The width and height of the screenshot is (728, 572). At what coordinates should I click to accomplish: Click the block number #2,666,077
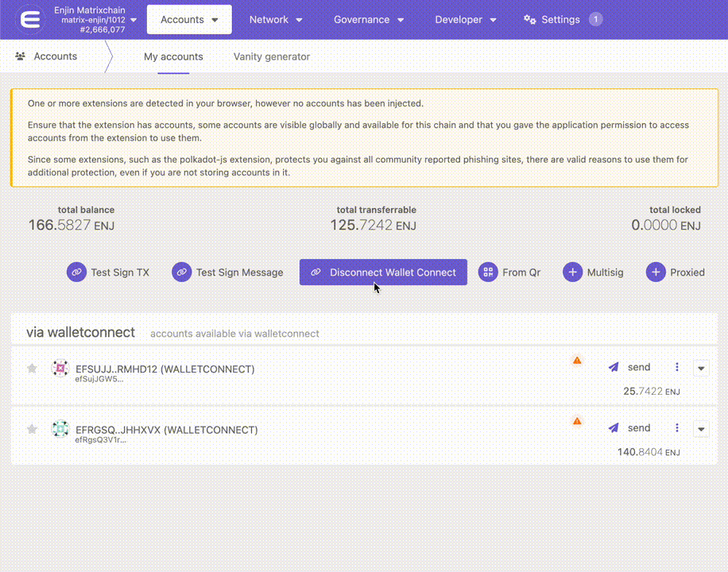[x=103, y=29]
